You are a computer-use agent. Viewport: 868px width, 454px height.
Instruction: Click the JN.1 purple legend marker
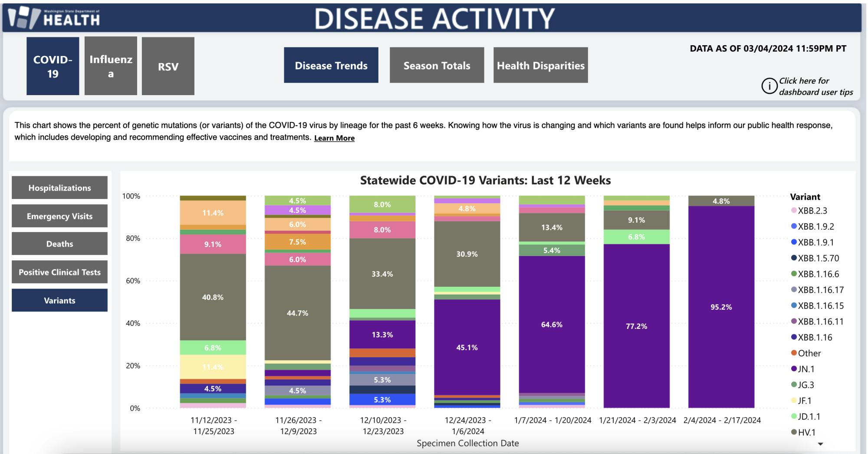[794, 369]
